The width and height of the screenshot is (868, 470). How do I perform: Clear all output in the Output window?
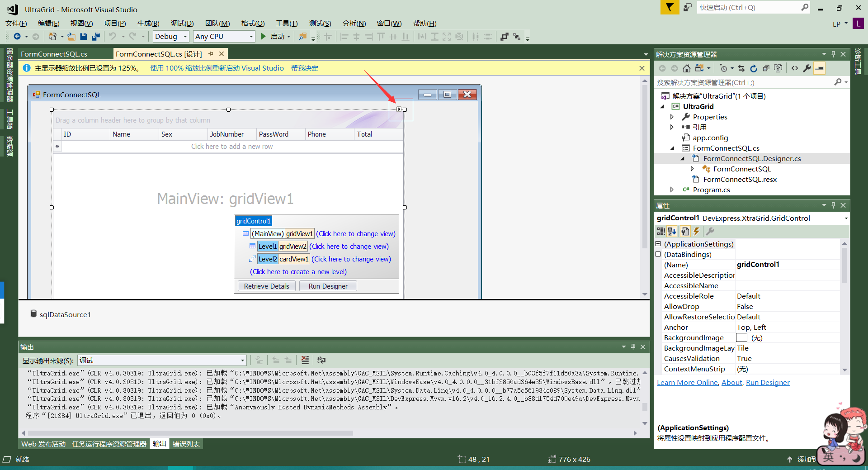pos(305,360)
